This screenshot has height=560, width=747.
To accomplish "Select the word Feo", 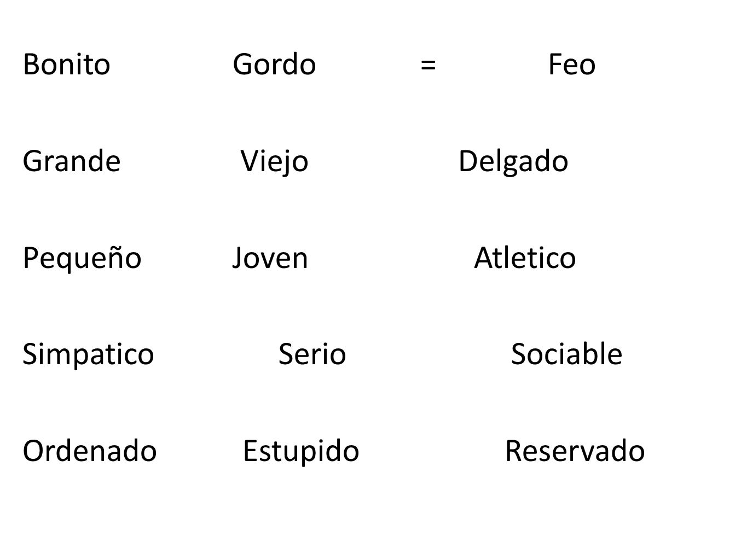I will pyautogui.click(x=572, y=65).
